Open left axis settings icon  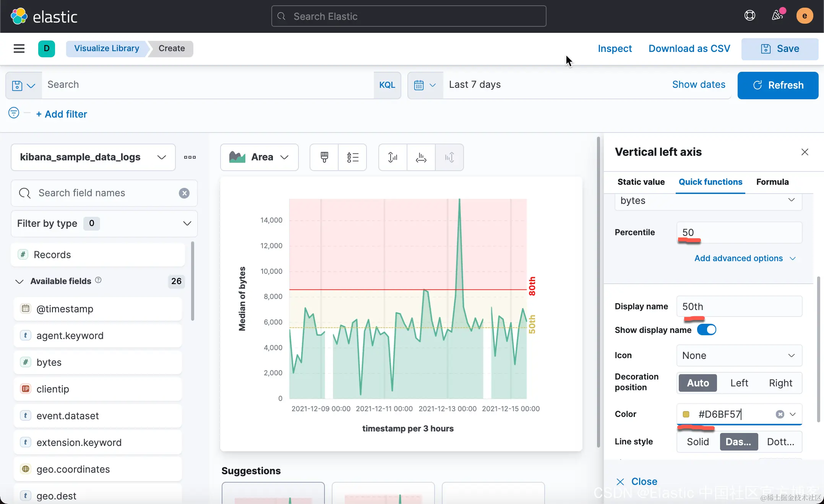(x=393, y=157)
